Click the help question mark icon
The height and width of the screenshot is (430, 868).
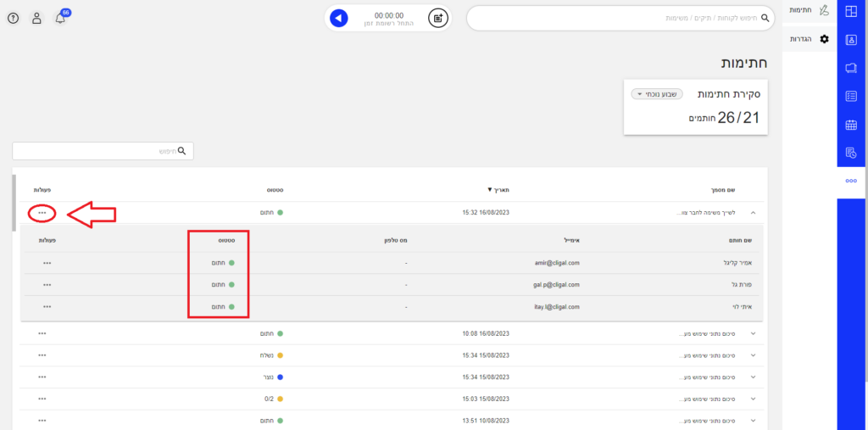pyautogui.click(x=13, y=18)
